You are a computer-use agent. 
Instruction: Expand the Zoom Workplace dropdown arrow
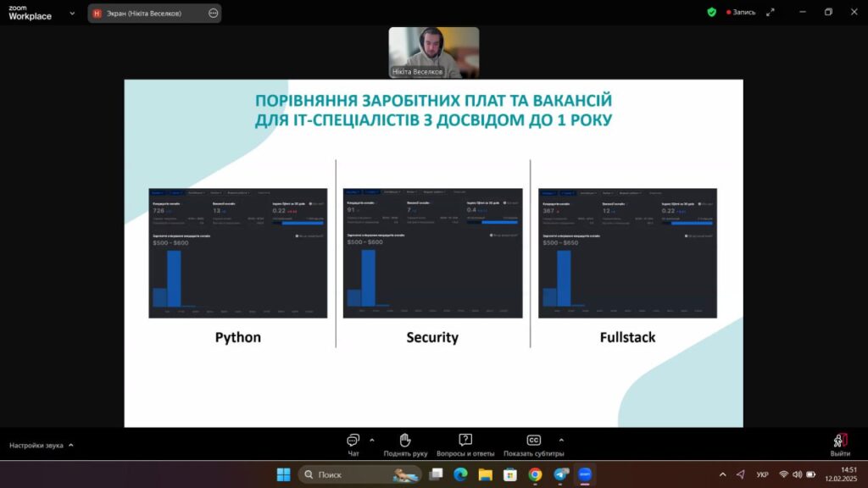71,14
